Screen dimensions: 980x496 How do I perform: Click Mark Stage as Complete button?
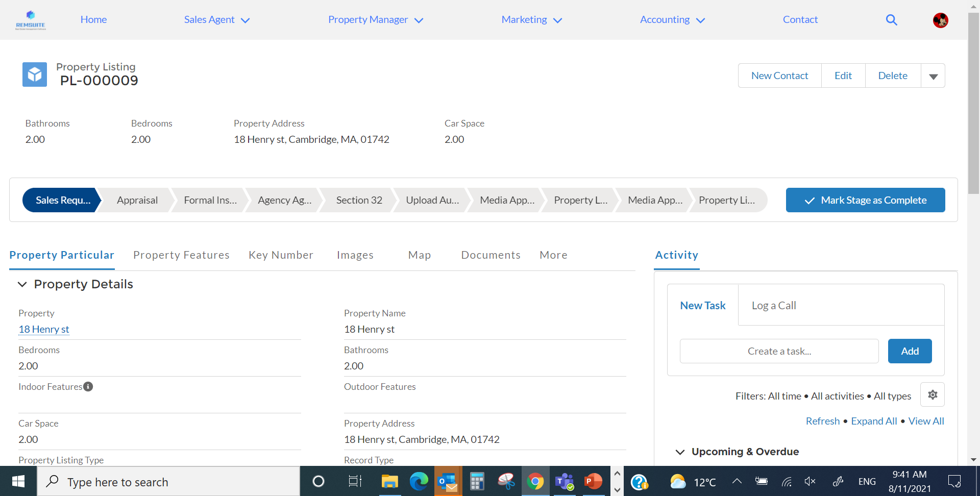[865, 200]
